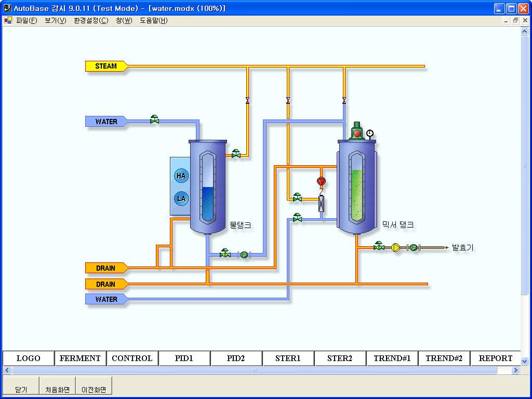The height and width of the screenshot is (399, 532).
Task: Click the pressure gauge on the mixer tank
Action: click(x=369, y=134)
